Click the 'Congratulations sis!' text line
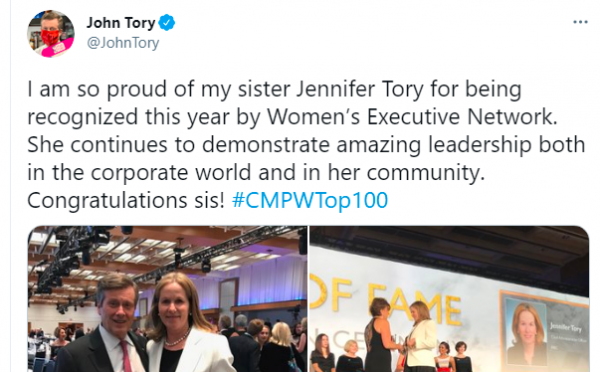 point(126,200)
